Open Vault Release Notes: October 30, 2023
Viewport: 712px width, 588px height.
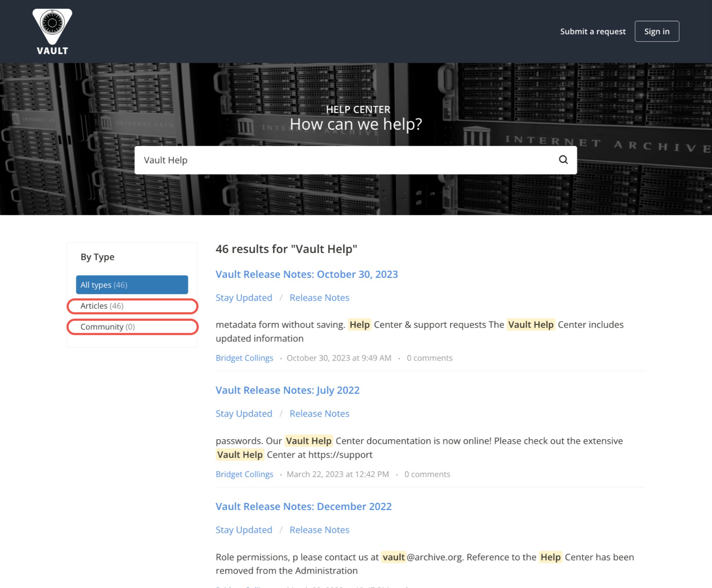coord(307,274)
